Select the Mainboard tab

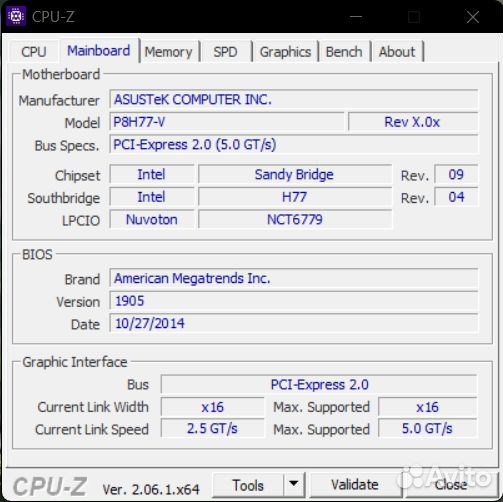99,51
